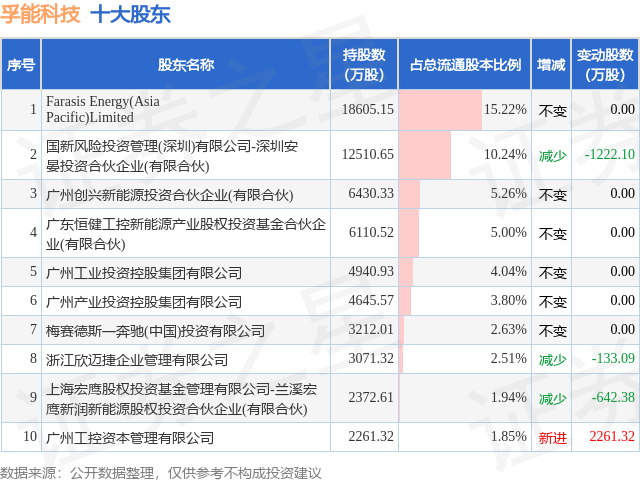Click the 10.24% proportion bar
Viewport: 640px width, 482px height.
(425, 155)
